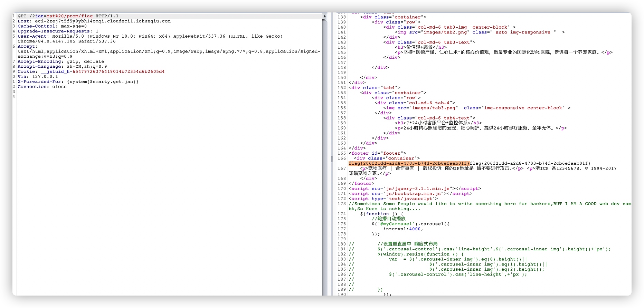This screenshot has height=308, width=644.
Task: Click the highlighted flag text in response
Action: point(409,163)
